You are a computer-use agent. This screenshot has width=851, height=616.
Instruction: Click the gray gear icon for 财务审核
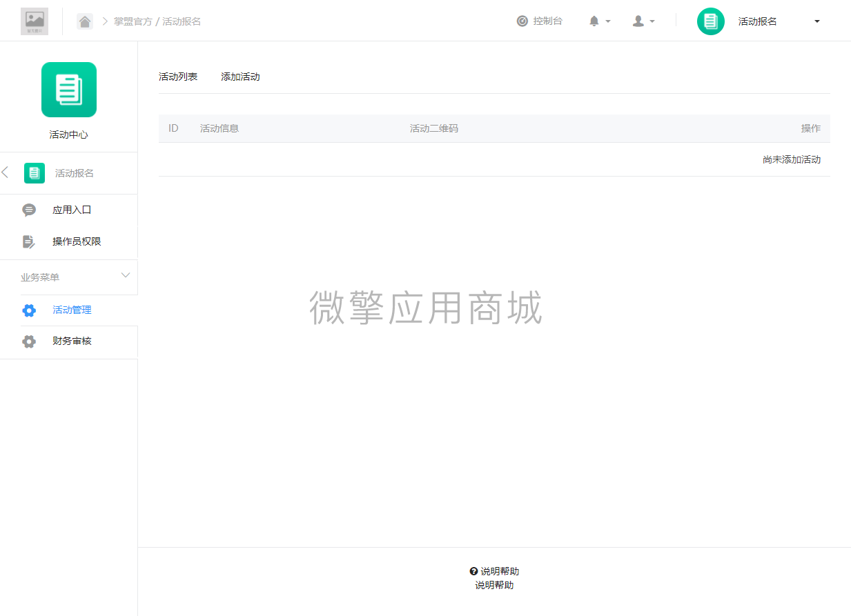tap(29, 341)
